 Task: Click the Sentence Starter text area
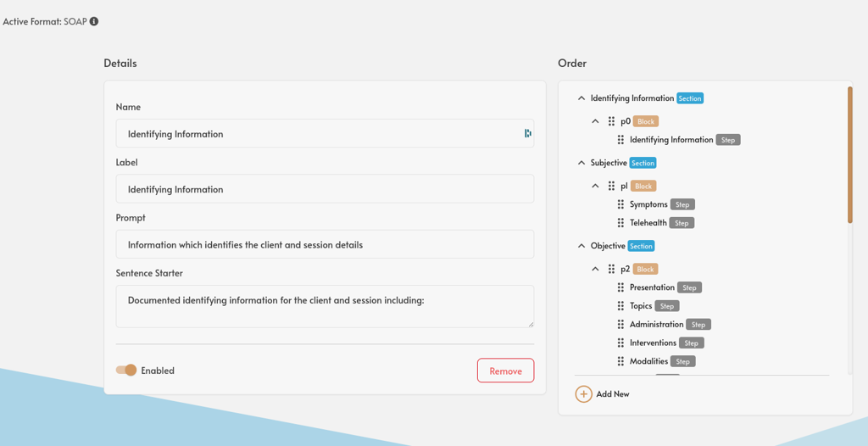click(x=325, y=306)
